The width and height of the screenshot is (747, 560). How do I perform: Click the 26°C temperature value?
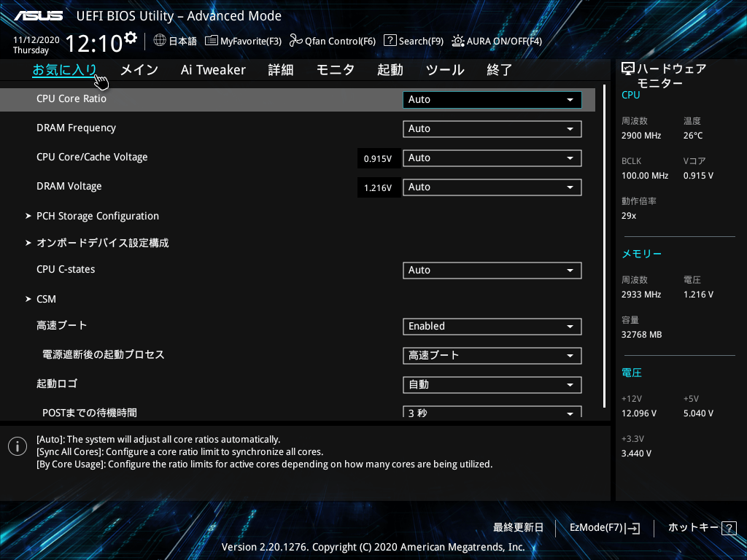click(693, 135)
